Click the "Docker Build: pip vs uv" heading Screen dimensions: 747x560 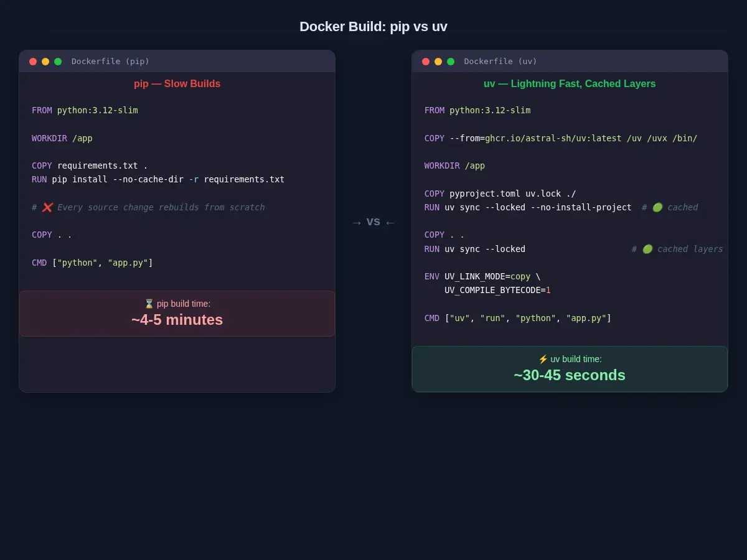pyautogui.click(x=374, y=27)
